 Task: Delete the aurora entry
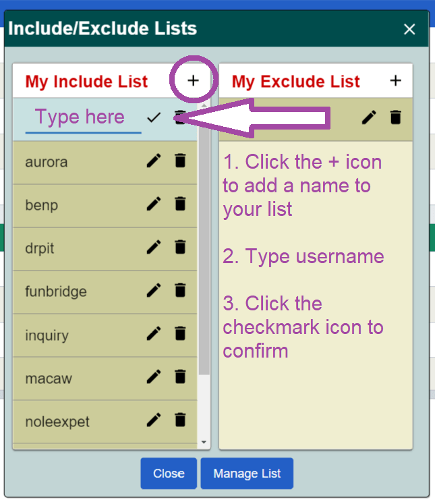(x=180, y=161)
